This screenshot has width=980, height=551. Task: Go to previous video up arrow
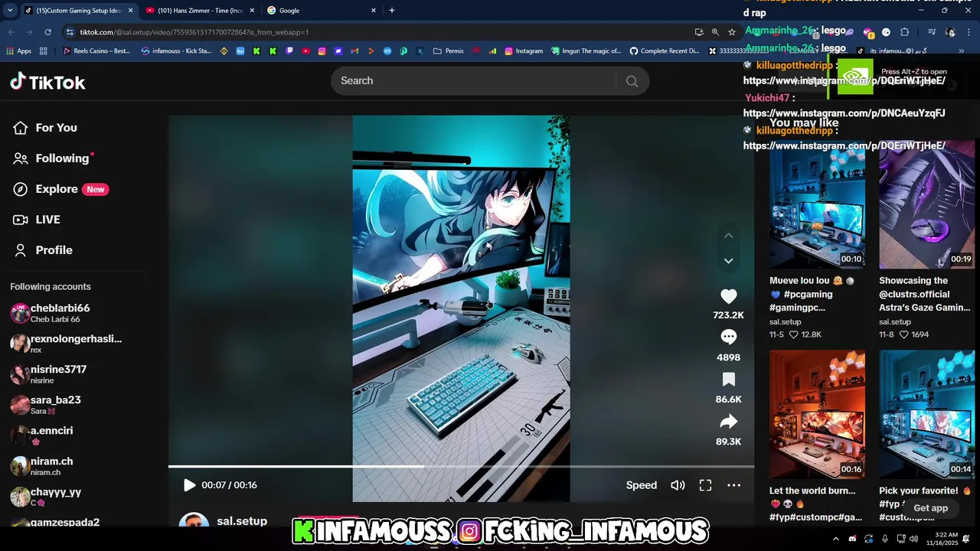[x=728, y=236]
